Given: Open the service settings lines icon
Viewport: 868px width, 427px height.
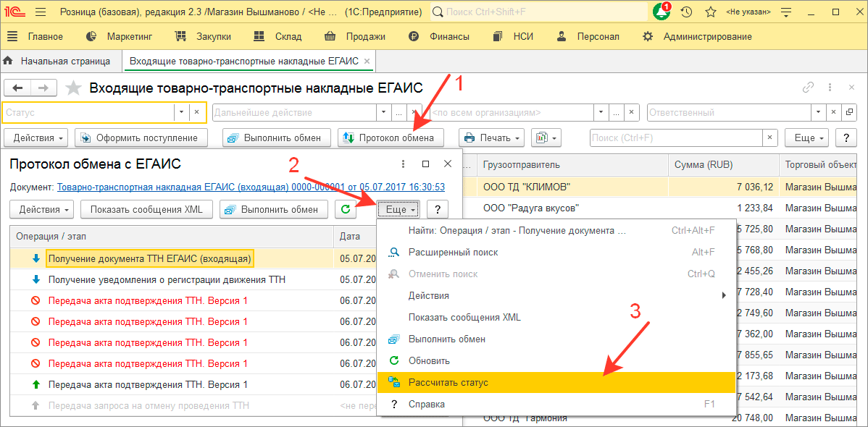Looking at the screenshot, I should 785,12.
